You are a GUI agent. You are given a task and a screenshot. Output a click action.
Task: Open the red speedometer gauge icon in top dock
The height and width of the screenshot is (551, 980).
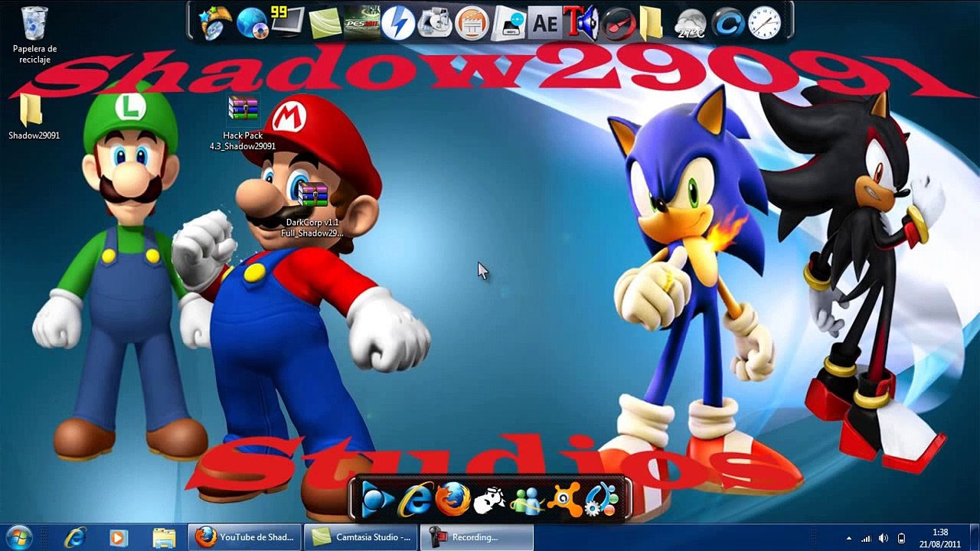(x=618, y=24)
